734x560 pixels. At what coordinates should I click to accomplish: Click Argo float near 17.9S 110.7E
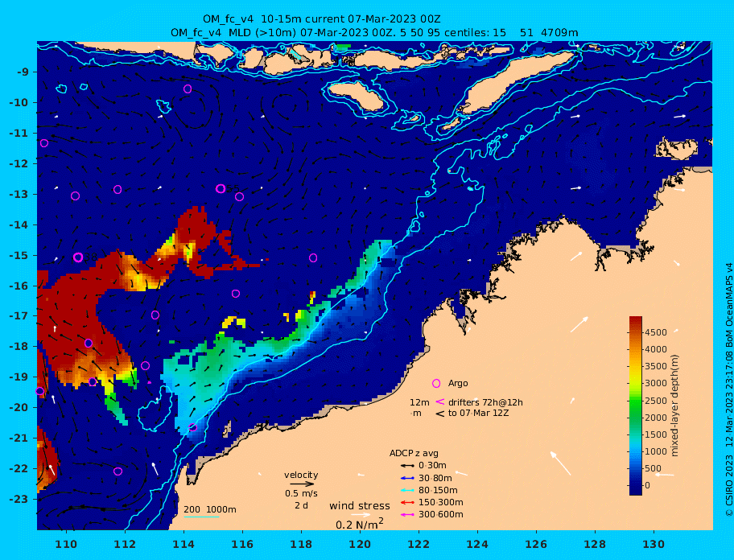pyautogui.click(x=89, y=343)
